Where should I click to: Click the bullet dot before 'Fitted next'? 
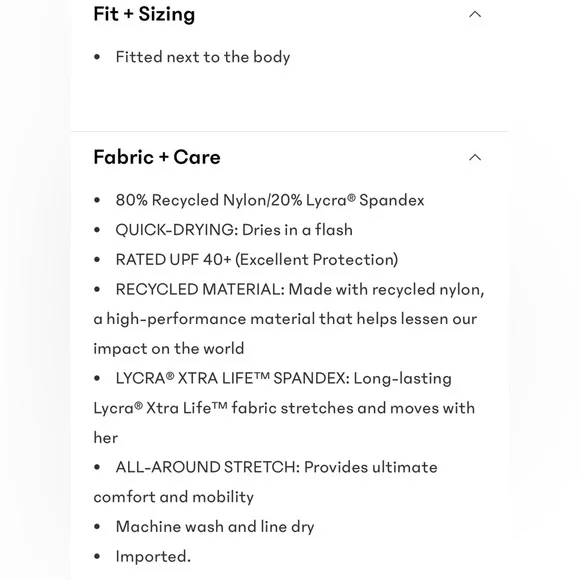(97, 57)
